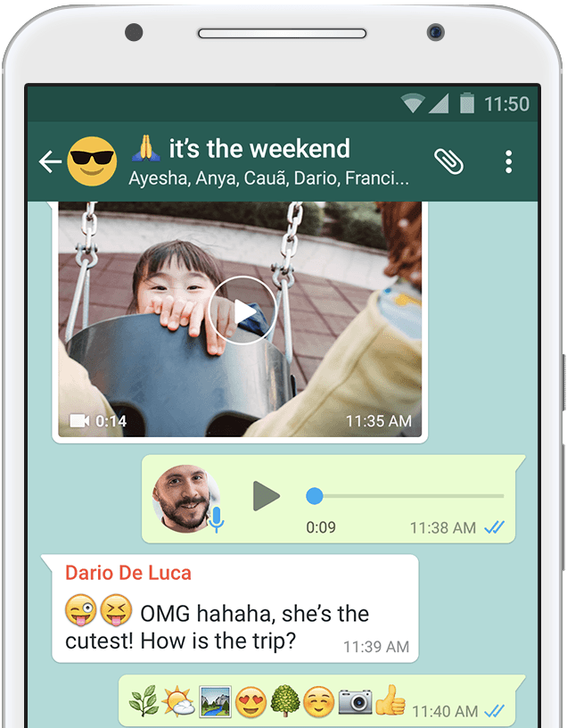Tap the Wi-Fi status icon
Viewport: 567px width, 728px height.
point(413,103)
